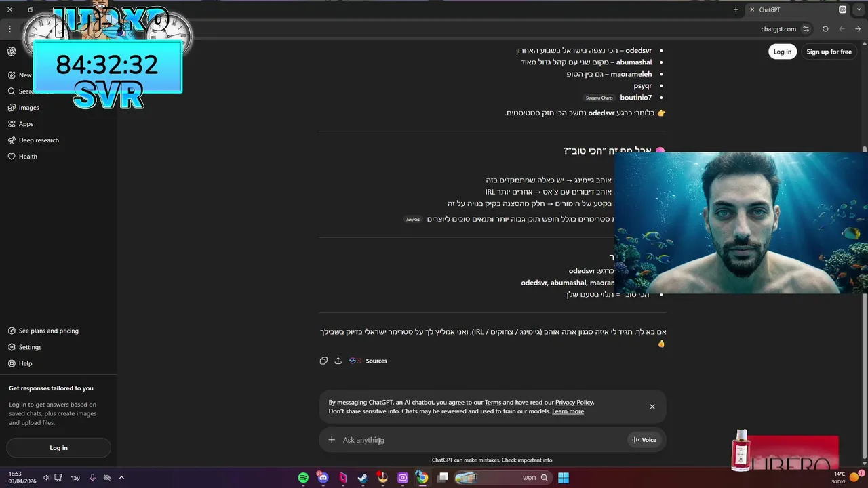
Task: Click the boutinio7 list item text
Action: tap(635, 98)
